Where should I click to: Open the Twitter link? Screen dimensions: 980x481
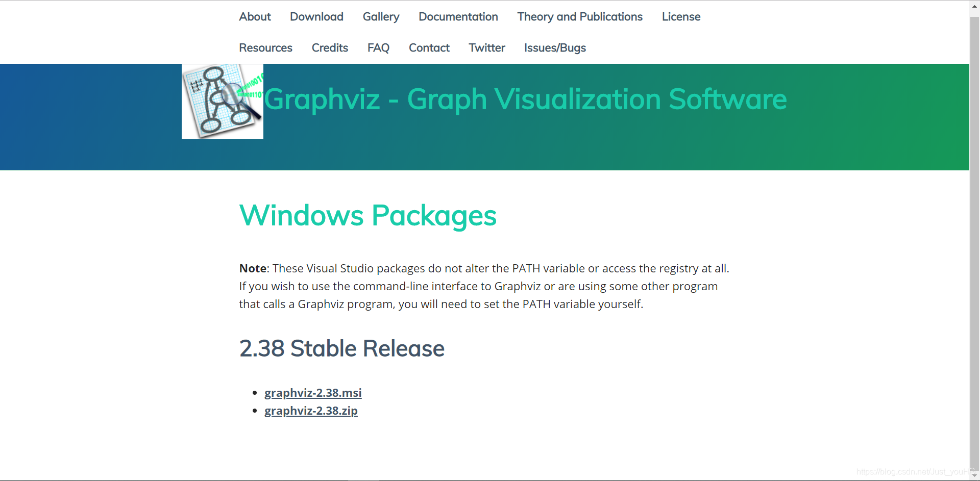coord(486,47)
